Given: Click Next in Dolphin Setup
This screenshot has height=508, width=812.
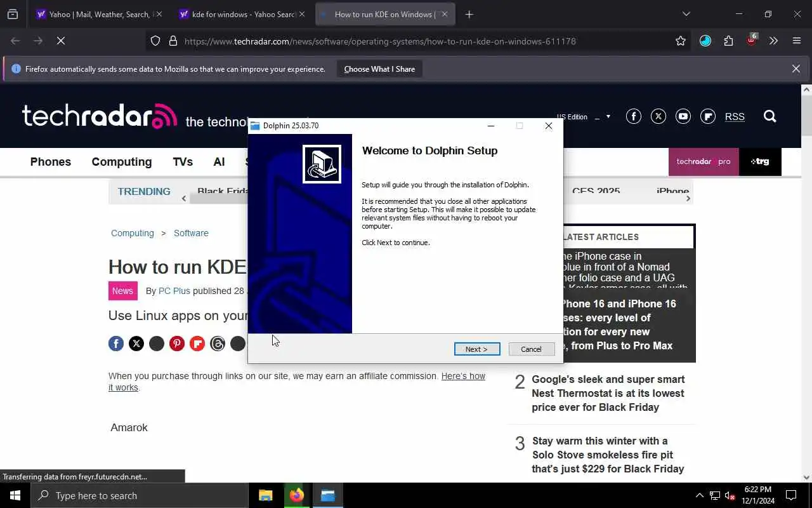Looking at the screenshot, I should pyautogui.click(x=477, y=349).
